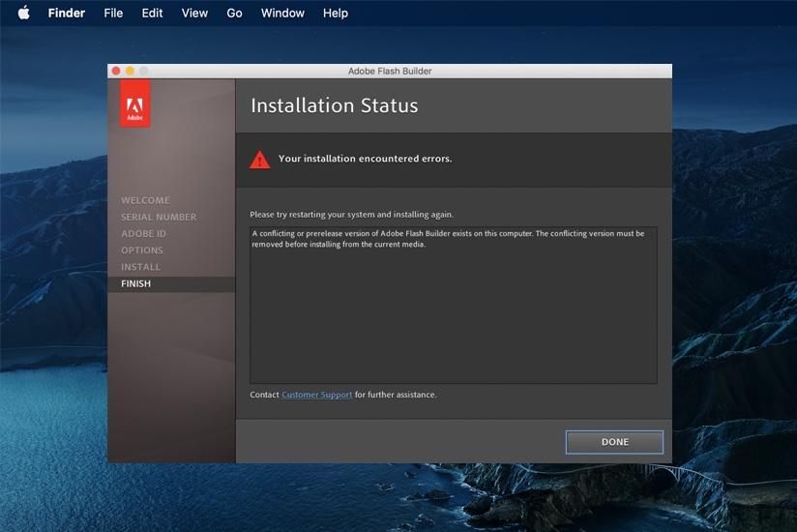Open the Finder menu
The width and height of the screenshot is (797, 532).
[67, 13]
